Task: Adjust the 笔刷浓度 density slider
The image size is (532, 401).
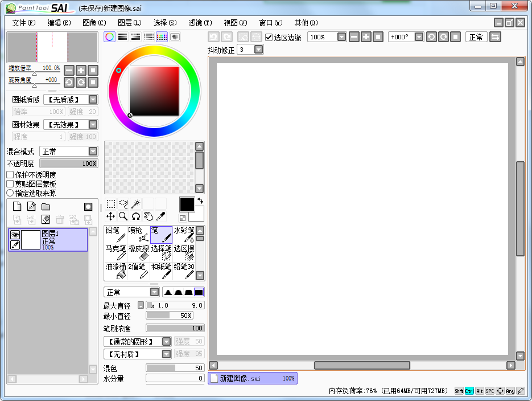Action: (175, 328)
